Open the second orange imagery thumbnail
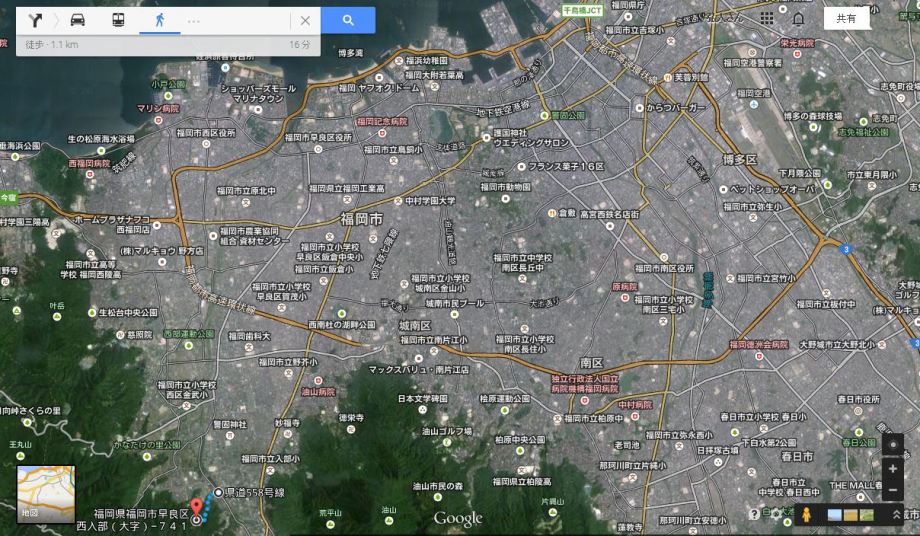Viewport: 920px width, 536px height. click(x=850, y=515)
